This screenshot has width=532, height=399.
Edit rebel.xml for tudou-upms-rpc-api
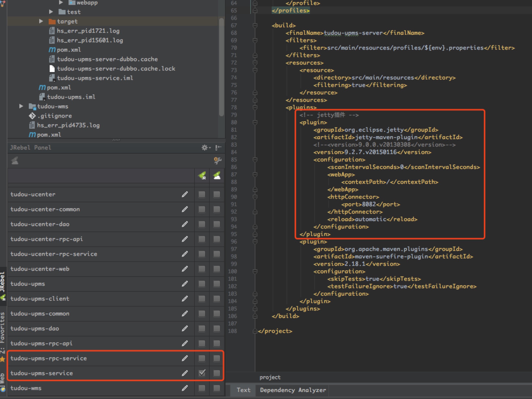click(x=185, y=343)
